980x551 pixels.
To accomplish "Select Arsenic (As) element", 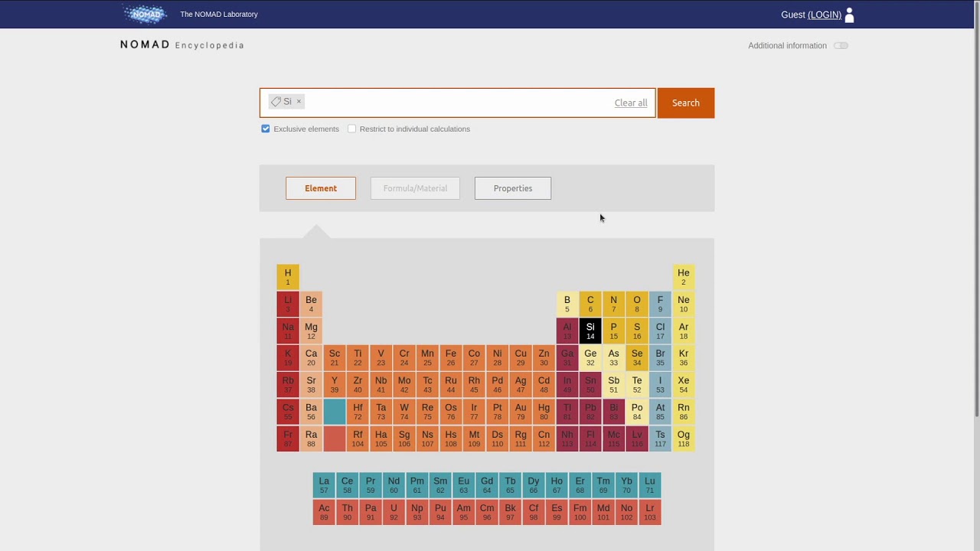I will click(x=613, y=357).
